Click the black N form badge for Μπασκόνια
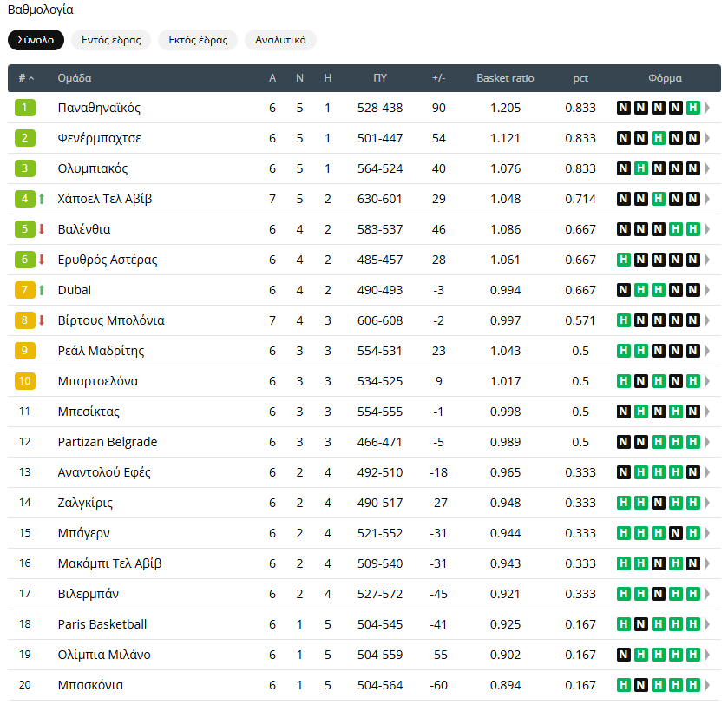This screenshot has height=705, width=728. 640,685
